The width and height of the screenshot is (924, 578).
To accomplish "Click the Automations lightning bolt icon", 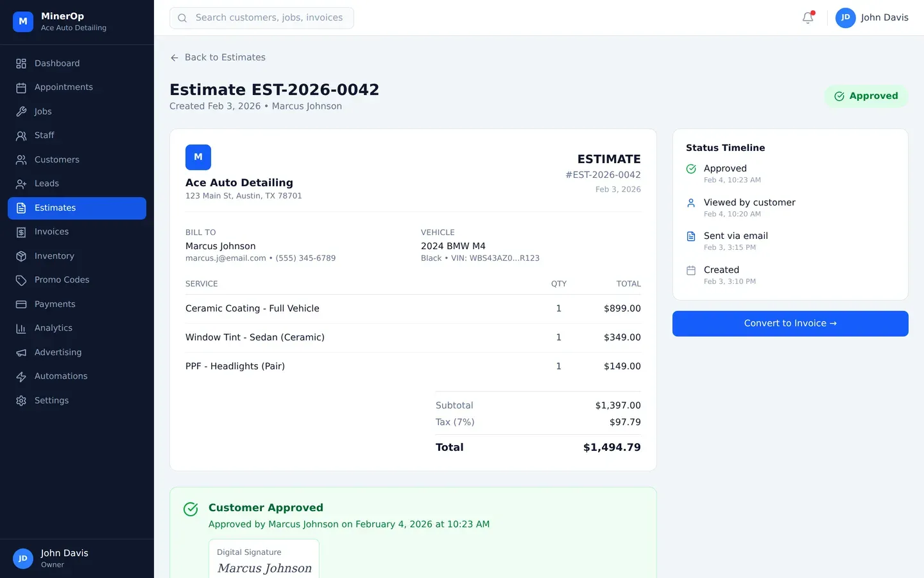I will tap(21, 376).
